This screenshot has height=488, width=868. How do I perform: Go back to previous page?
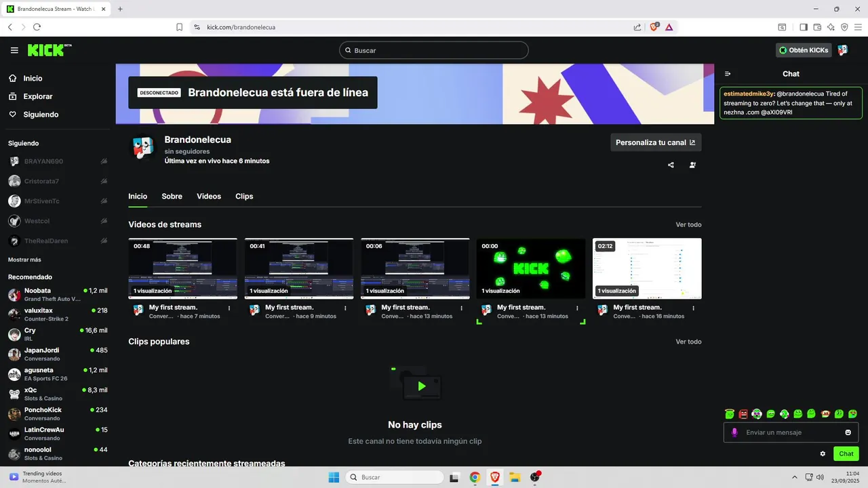point(10,27)
